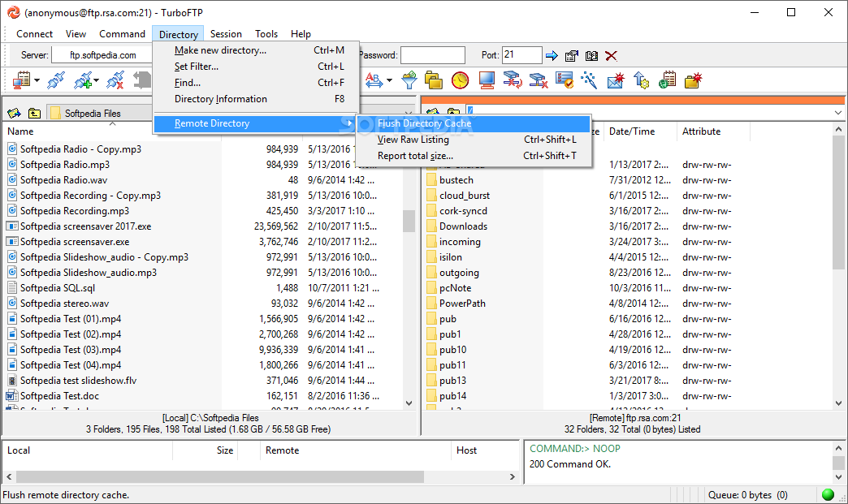
Task: Click the green status indicator in status bar
Action: click(x=828, y=494)
